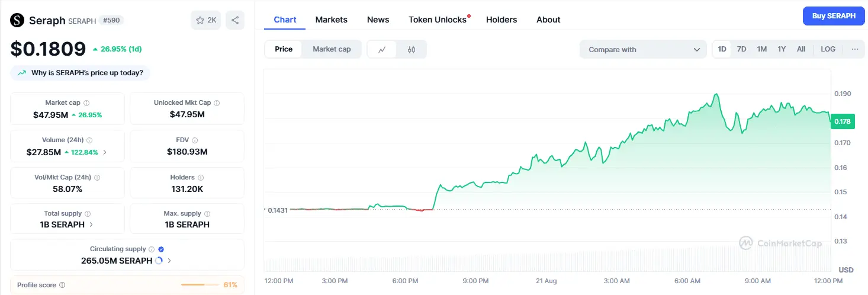This screenshot has width=868, height=295.
Task: Open the About tab
Action: (x=548, y=20)
